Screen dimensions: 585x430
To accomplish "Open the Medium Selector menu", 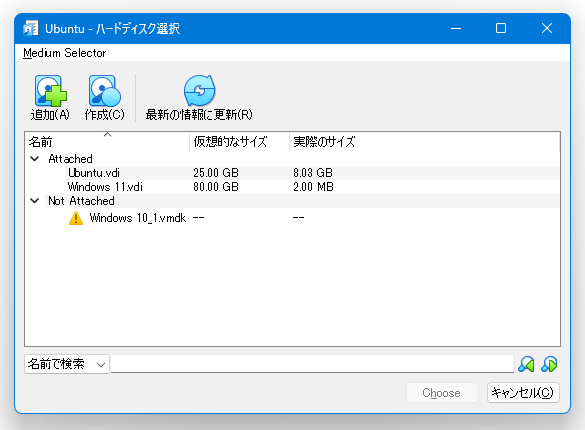I will 65,53.
